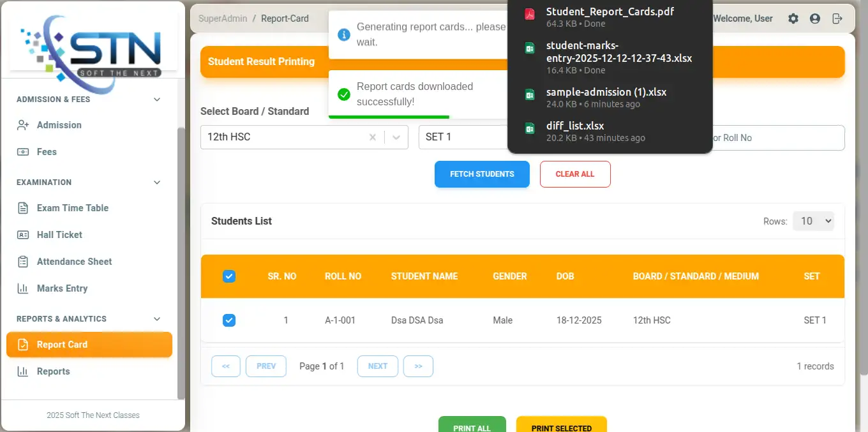The image size is (868, 432).
Task: Open Student_Report_Cards.pdf from downloads list
Action: (x=610, y=12)
